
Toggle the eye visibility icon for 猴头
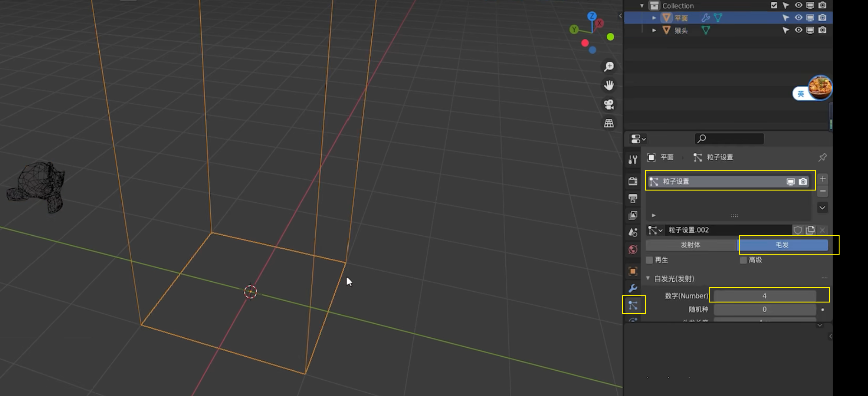[x=799, y=30]
